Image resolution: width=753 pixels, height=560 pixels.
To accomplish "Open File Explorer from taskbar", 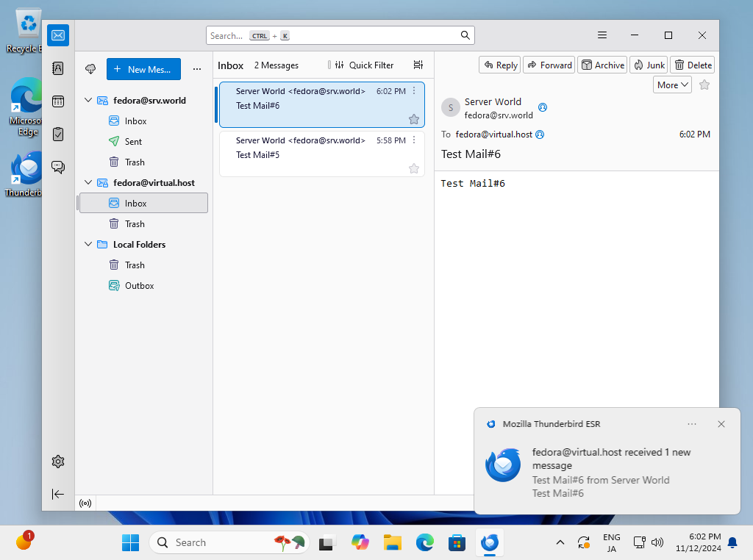I will tap(393, 542).
